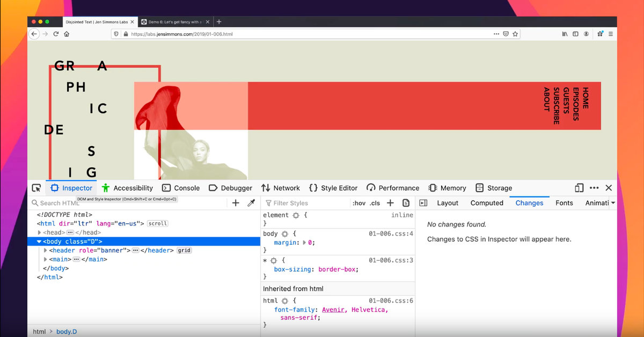Switch to the Computed tab
Viewport: 644px width, 337px height.
487,203
